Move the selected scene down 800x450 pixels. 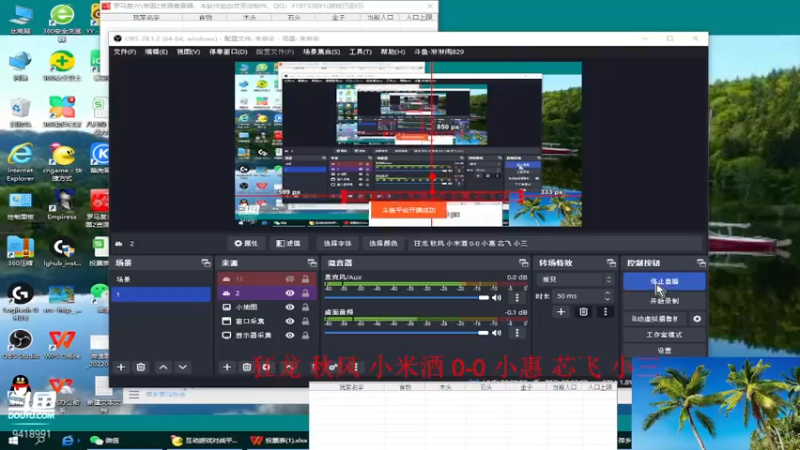[183, 367]
